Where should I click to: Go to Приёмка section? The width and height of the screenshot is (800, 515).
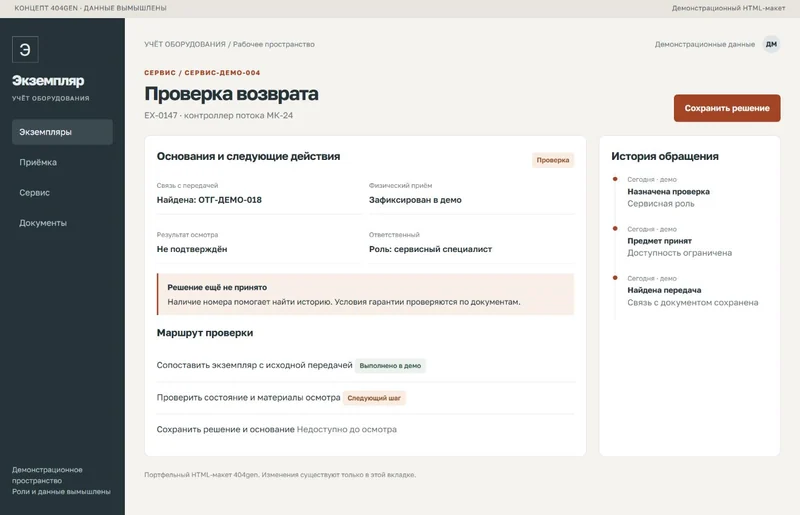tap(62, 162)
